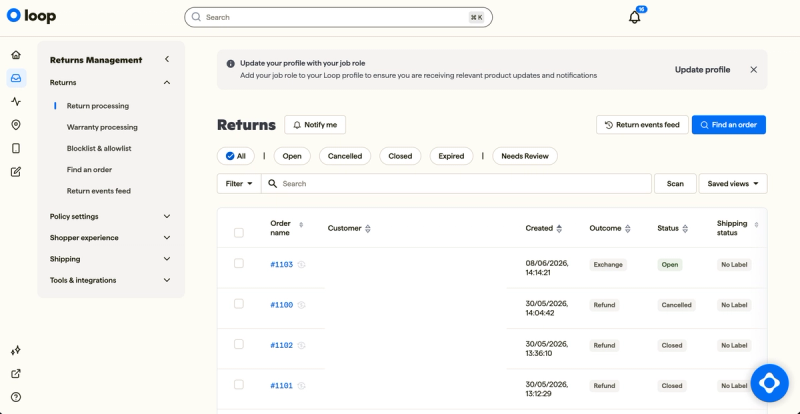Open Find an order in sidebar
This screenshot has width=800, height=414.
[89, 169]
